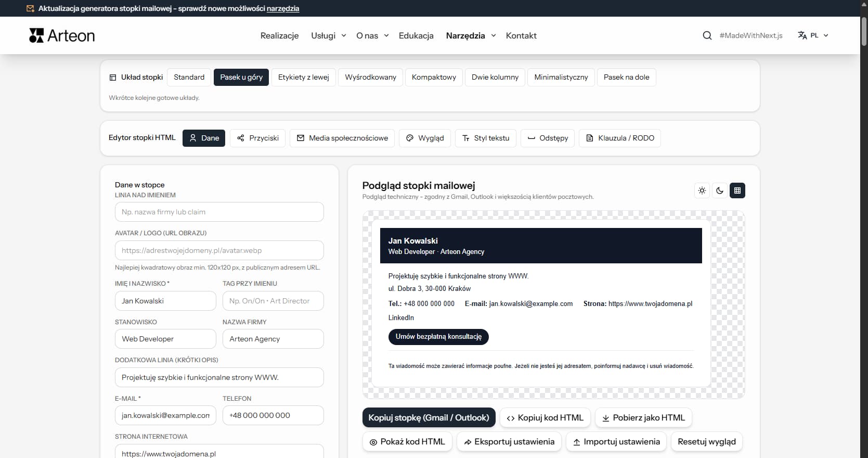Click Kopiuj stopkę (Gmail / Outlook)
The width and height of the screenshot is (868, 458).
(429, 417)
